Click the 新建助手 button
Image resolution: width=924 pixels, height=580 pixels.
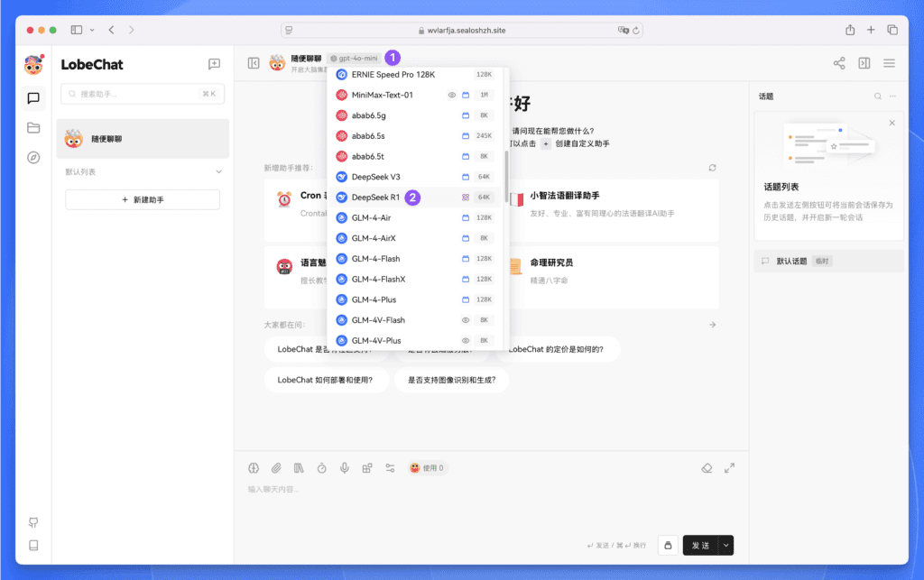coord(143,199)
